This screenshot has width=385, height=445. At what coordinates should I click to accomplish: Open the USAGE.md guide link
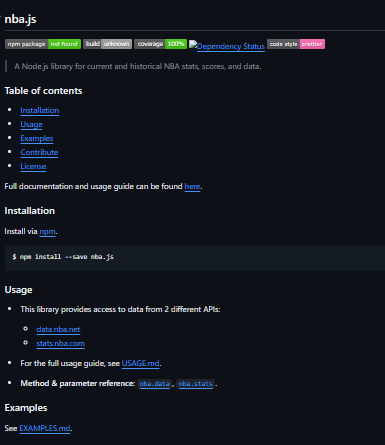pos(140,363)
